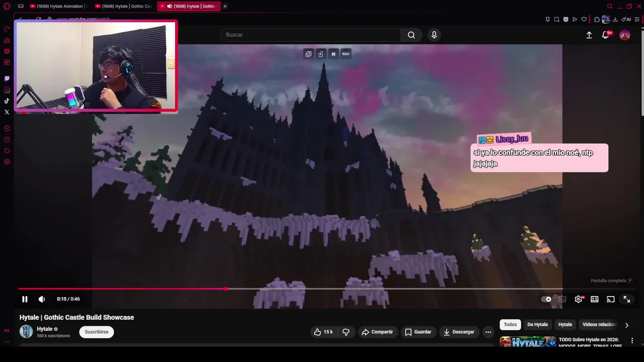The image size is (644, 362).
Task: Mute the video volume
Action: [x=42, y=299]
